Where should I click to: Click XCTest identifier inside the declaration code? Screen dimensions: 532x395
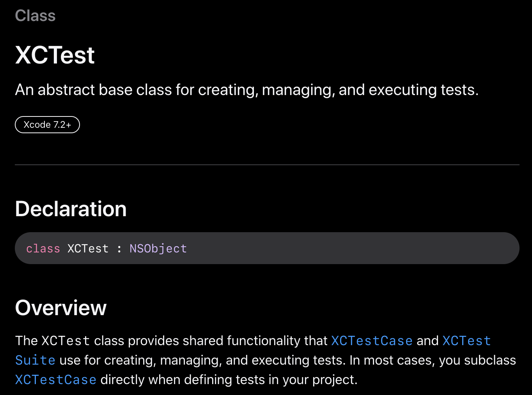[88, 249]
